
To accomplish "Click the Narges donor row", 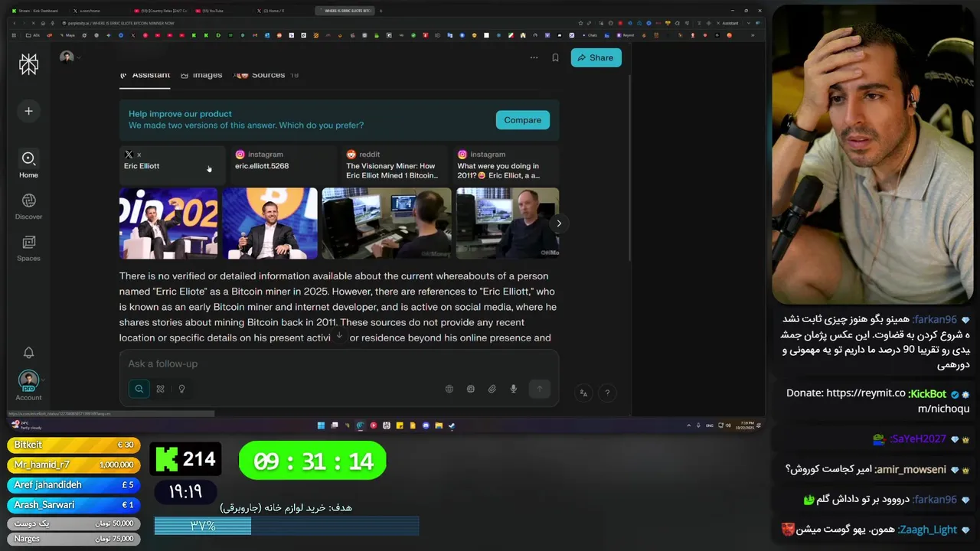I will [74, 538].
